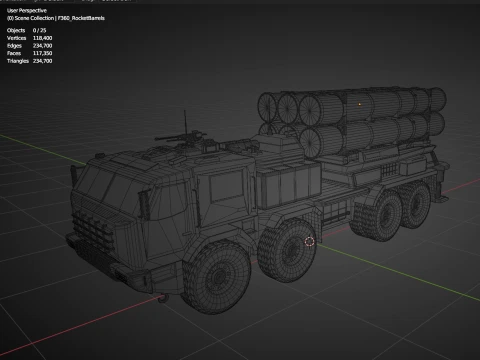
Task: Click the Objects count statistic
Action: tap(27, 30)
